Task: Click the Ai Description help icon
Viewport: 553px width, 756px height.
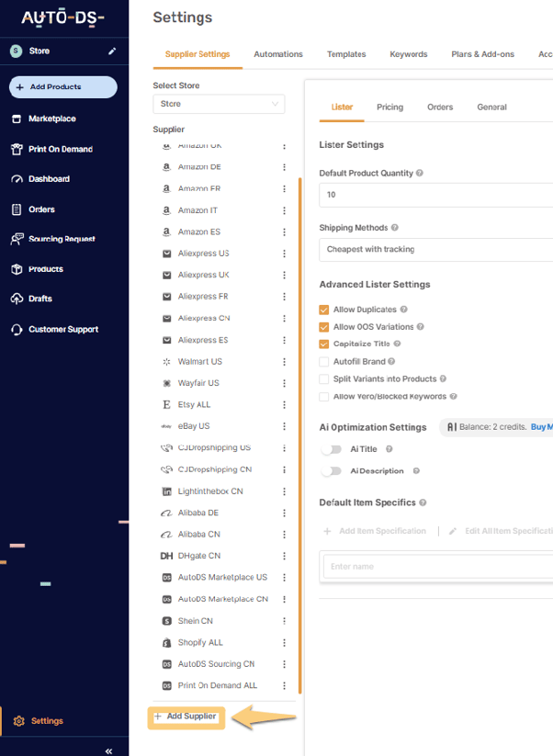Action: [x=416, y=471]
